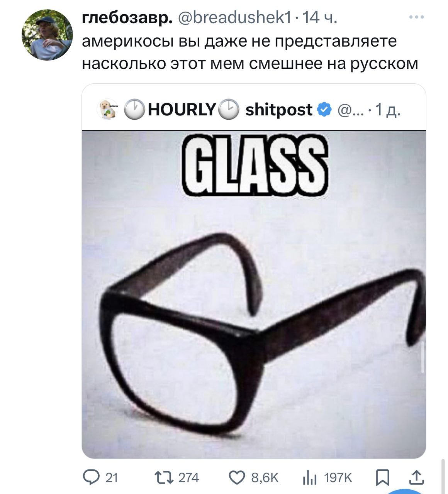Tap the blue verified badge
448x494 pixels.
[x=324, y=110]
